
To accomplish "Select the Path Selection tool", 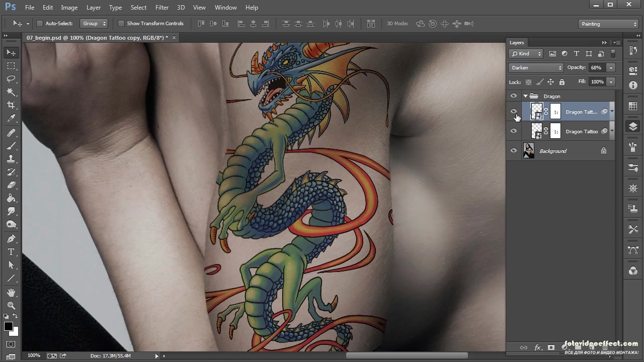I will 11,265.
